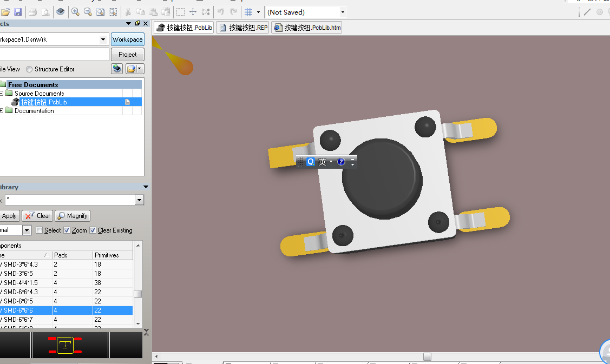Select the SMD-6*6*7 component row

pos(66,319)
